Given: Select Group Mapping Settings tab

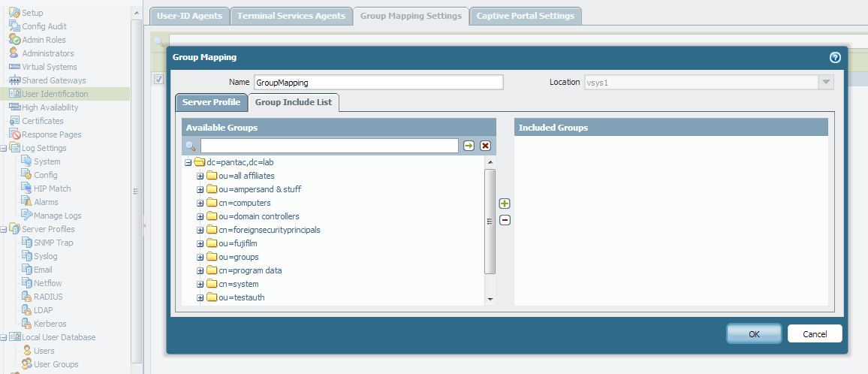Looking at the screenshot, I should pyautogui.click(x=411, y=16).
